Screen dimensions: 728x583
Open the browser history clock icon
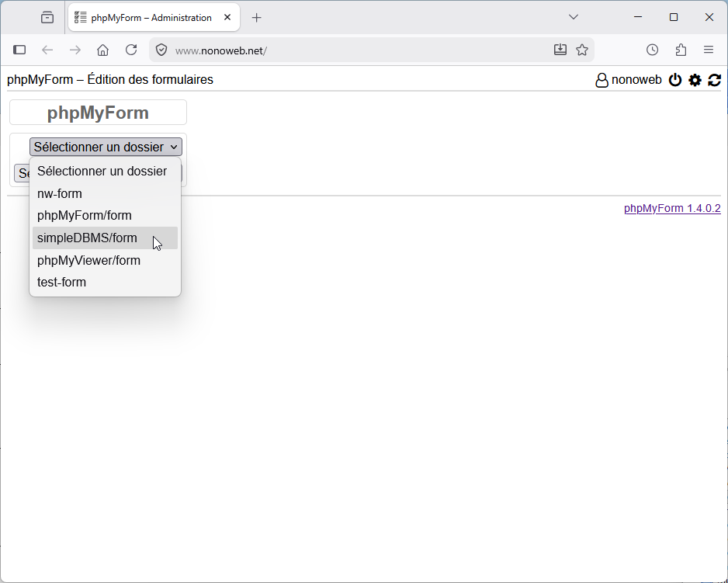[652, 50]
